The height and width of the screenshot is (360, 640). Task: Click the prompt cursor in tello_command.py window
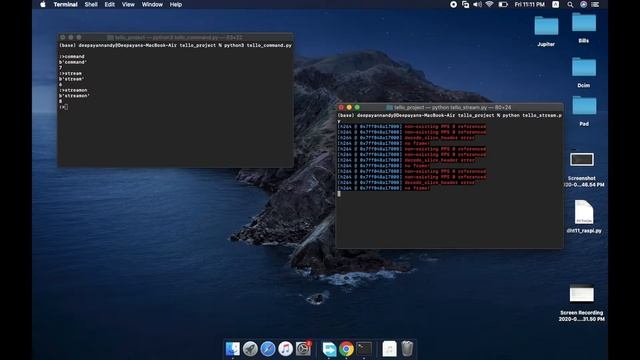[x=66, y=107]
